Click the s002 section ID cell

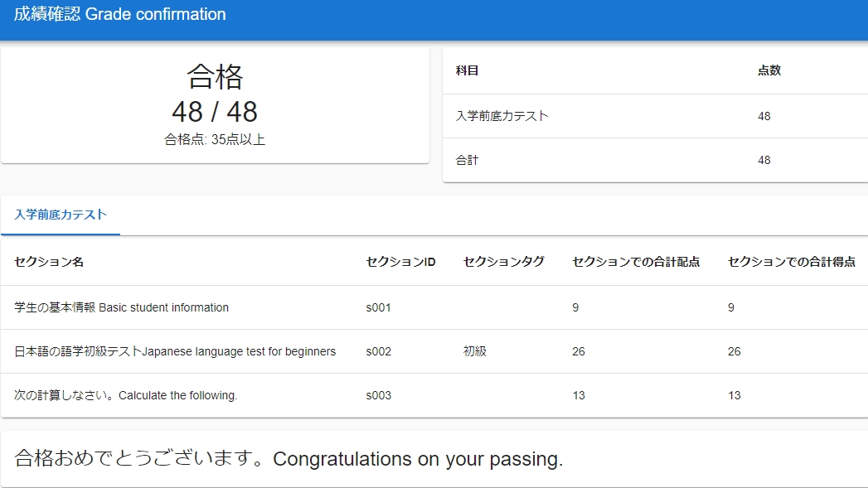pyautogui.click(x=379, y=351)
